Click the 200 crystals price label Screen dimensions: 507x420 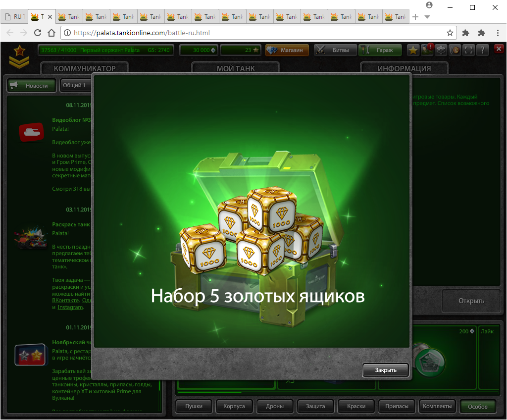(466, 331)
